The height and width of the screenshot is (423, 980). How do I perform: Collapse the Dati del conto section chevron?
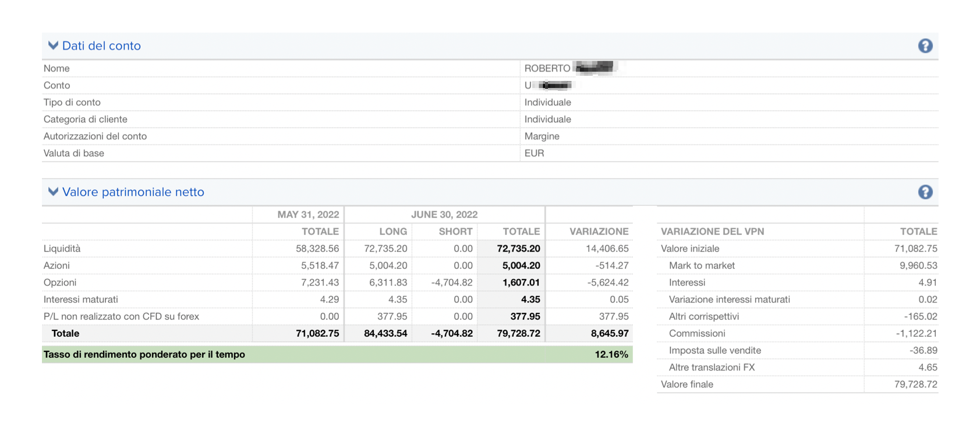click(53, 45)
